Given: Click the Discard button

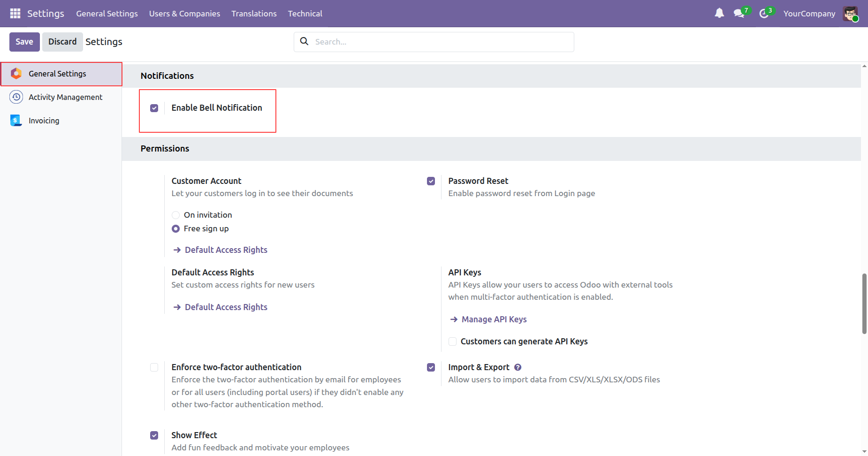Looking at the screenshot, I should point(62,42).
